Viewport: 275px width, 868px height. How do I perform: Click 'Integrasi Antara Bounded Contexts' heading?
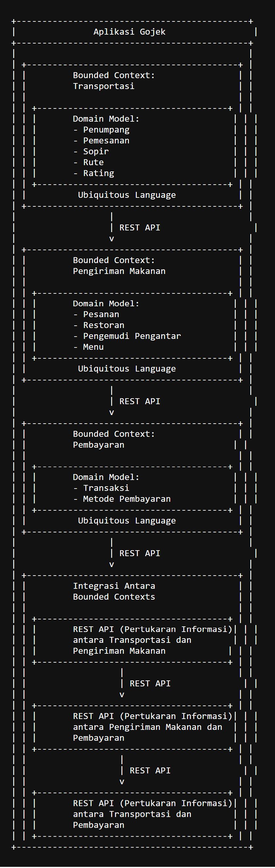pyautogui.click(x=114, y=591)
